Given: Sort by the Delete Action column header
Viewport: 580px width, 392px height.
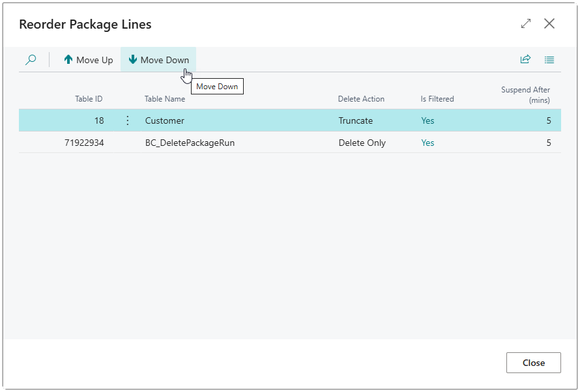Looking at the screenshot, I should click(x=362, y=99).
